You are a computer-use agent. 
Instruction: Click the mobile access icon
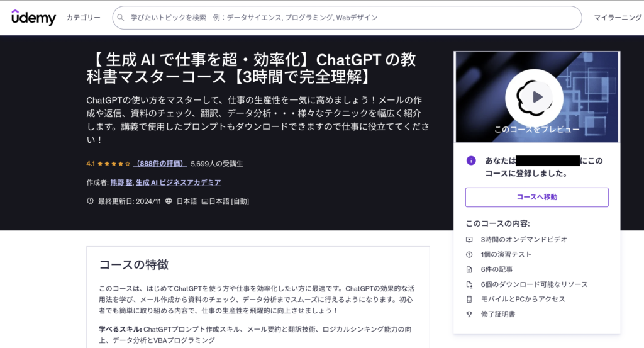[x=469, y=300]
